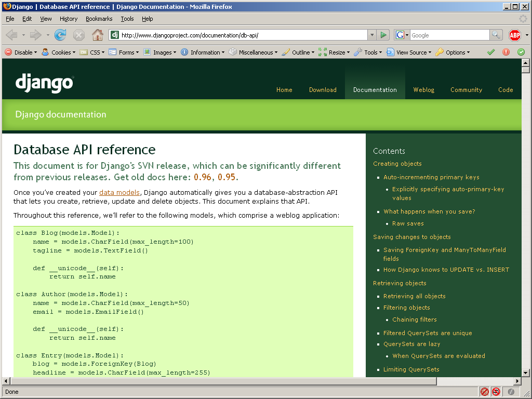Click the Django site favicon in address bar
The height and width of the screenshot is (399, 532).
click(115, 35)
